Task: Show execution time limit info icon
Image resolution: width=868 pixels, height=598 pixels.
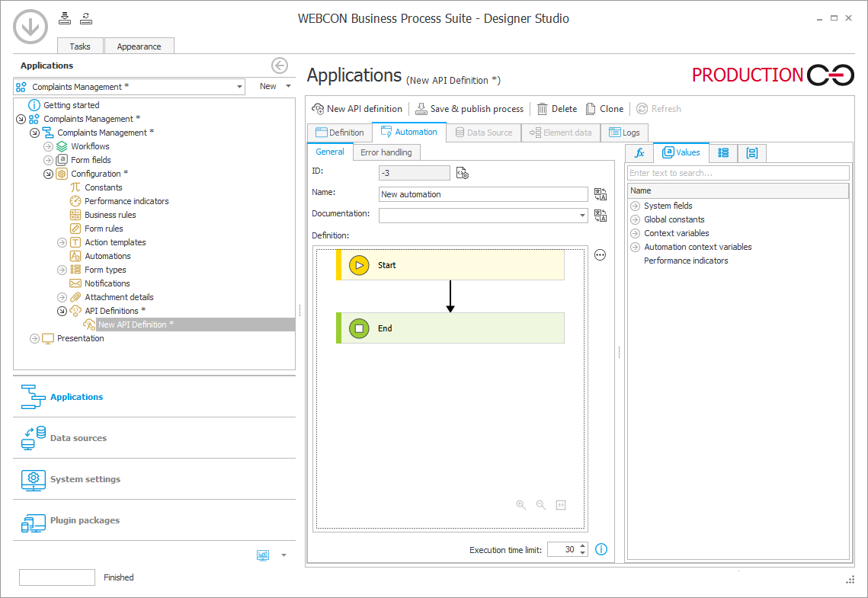Action: click(x=601, y=549)
